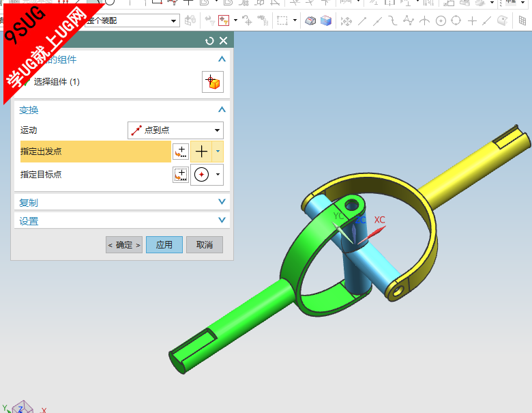Toggle Bounded Grid snap icon
Image resolution: width=532 pixels, height=413 pixels.
point(522,20)
